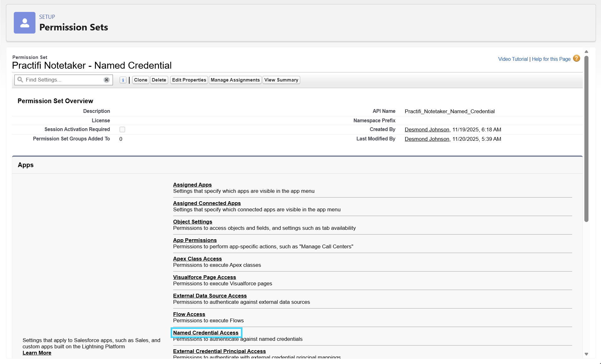Open External Data Source Access

click(210, 296)
